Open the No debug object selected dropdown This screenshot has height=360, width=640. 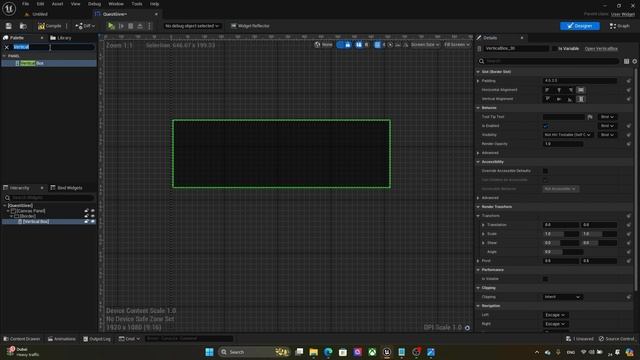tap(192, 26)
